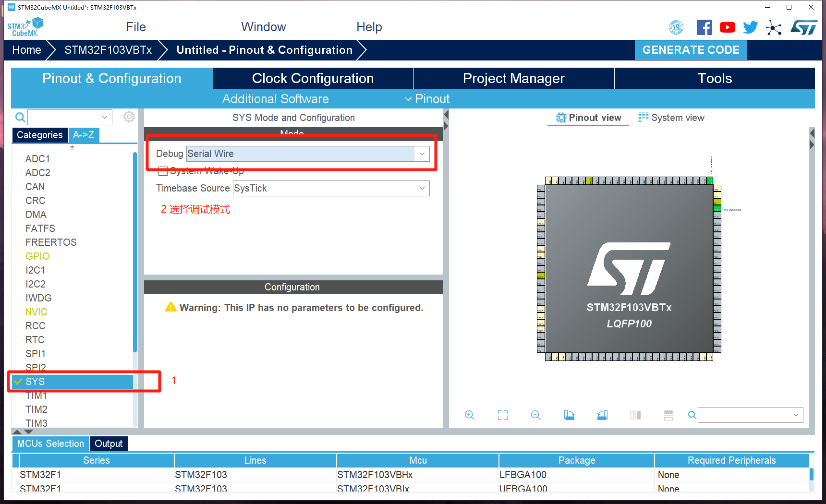Click the peripheral list scrollbar
Image resolution: width=826 pixels, height=504 pixels.
point(135,252)
